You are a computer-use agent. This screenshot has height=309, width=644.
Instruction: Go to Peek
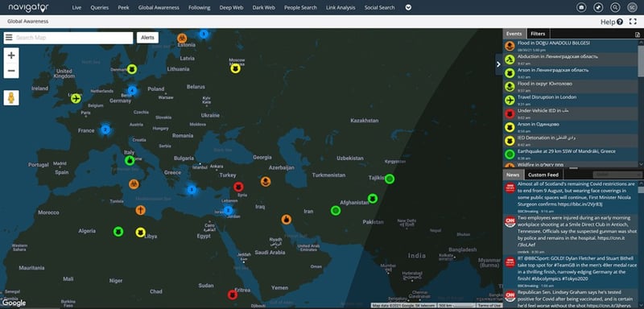(123, 7)
